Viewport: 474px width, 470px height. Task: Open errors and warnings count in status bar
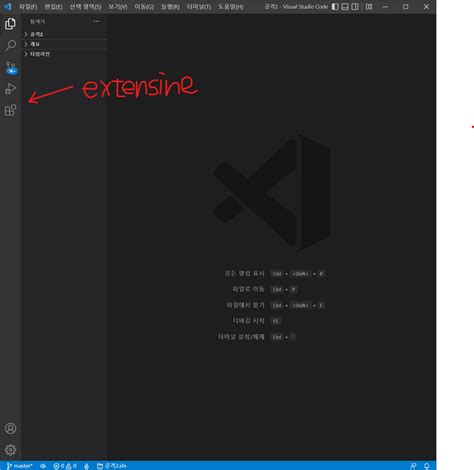[x=65, y=466]
